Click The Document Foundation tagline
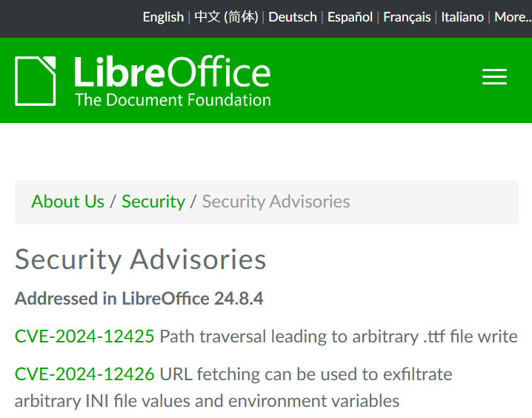This screenshot has width=532, height=418. [173, 100]
